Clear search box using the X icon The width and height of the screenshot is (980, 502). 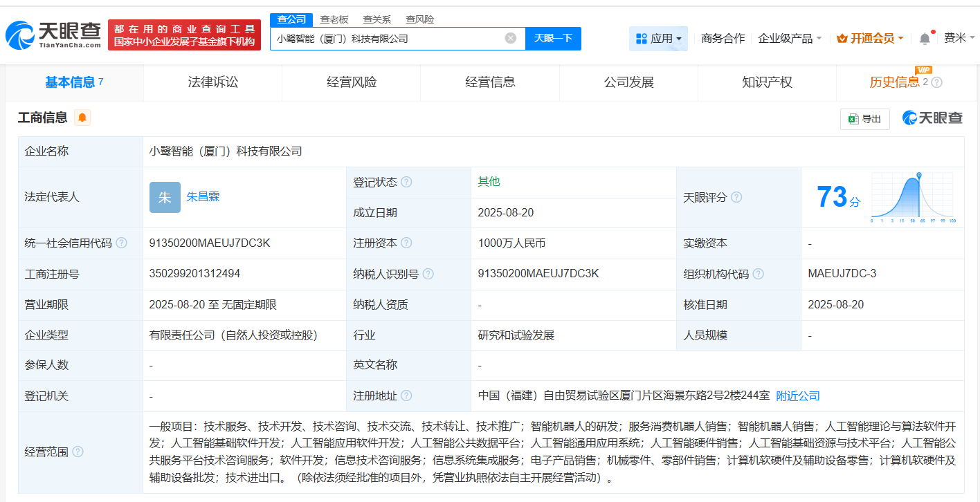511,38
